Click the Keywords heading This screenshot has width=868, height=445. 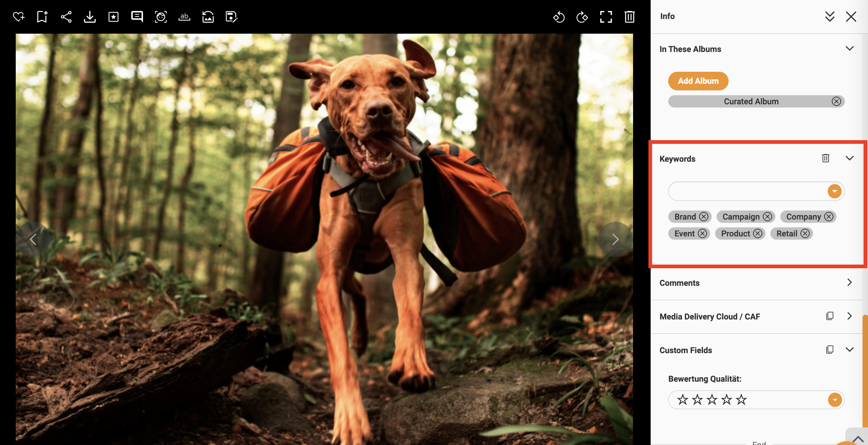tap(677, 159)
